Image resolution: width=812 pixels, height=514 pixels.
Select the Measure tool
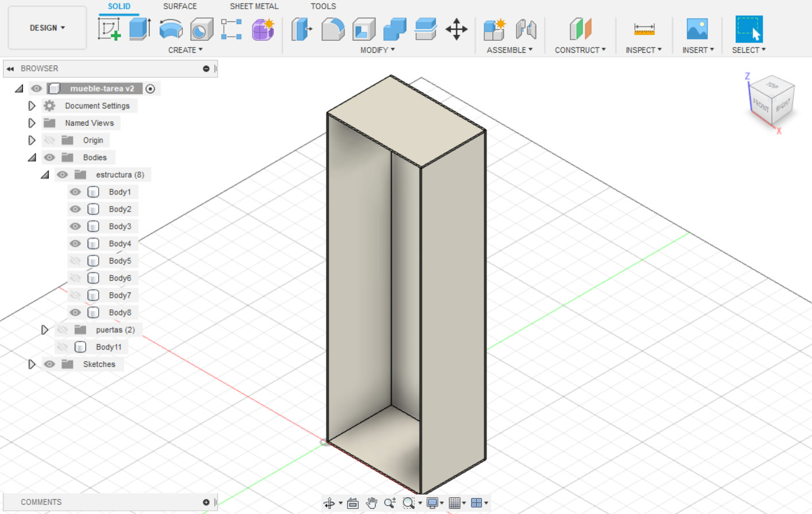pos(644,29)
